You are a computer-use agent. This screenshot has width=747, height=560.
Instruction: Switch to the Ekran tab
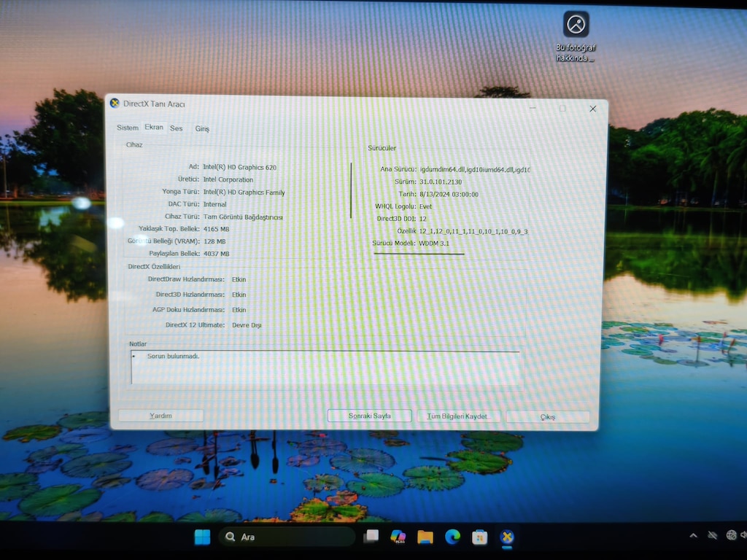(154, 127)
